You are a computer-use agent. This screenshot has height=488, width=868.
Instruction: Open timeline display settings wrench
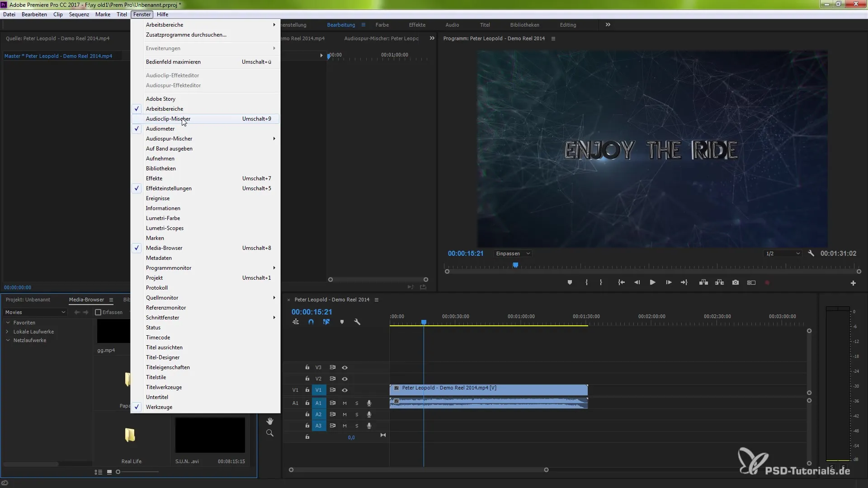(357, 322)
